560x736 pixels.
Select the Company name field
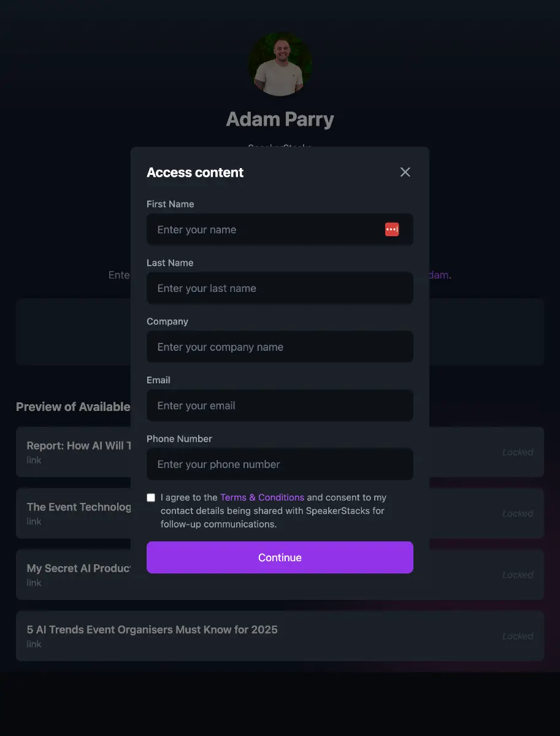(280, 347)
